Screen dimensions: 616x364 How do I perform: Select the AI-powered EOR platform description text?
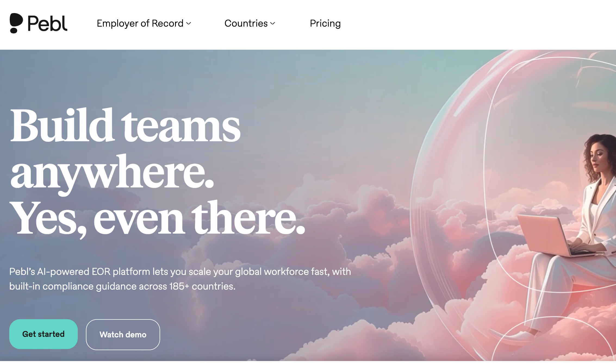pos(180,279)
